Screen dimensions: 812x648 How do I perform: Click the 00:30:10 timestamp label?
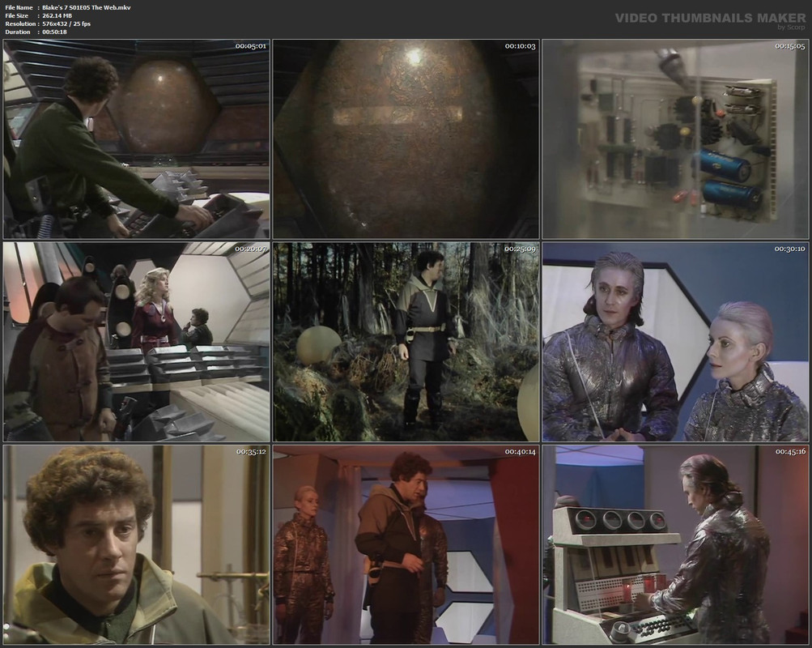[790, 249]
